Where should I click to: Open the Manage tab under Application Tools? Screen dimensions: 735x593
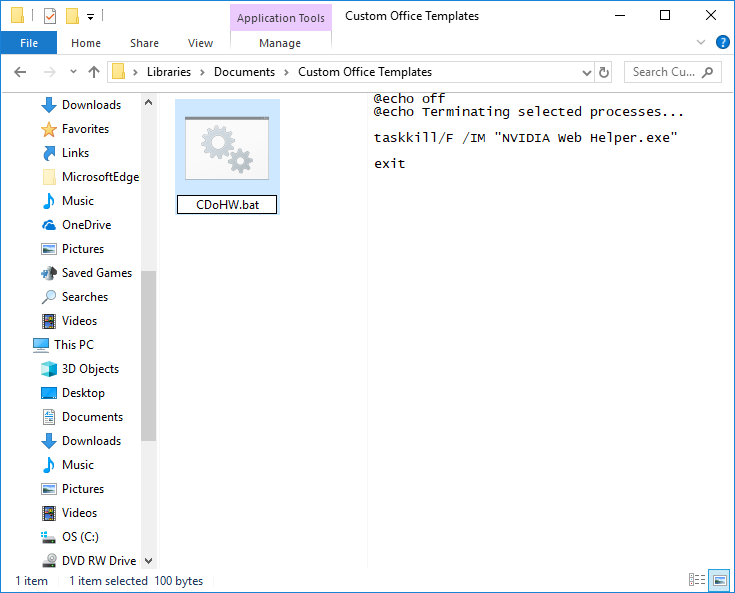[280, 43]
